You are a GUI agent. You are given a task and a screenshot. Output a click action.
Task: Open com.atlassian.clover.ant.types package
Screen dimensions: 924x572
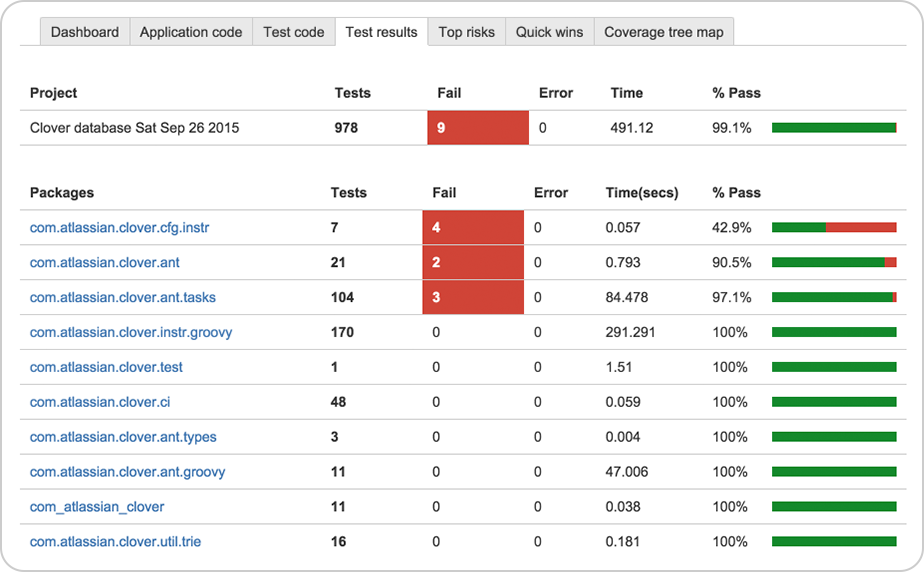123,437
